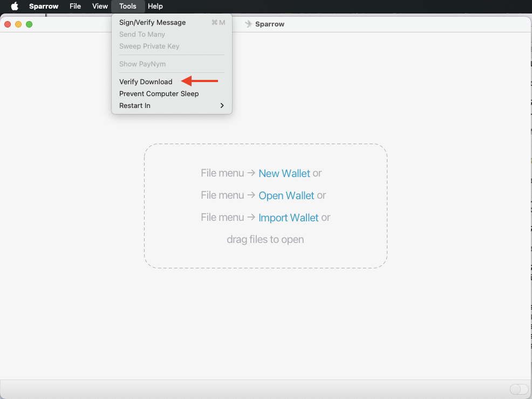Click the Import Wallet link

click(x=289, y=218)
